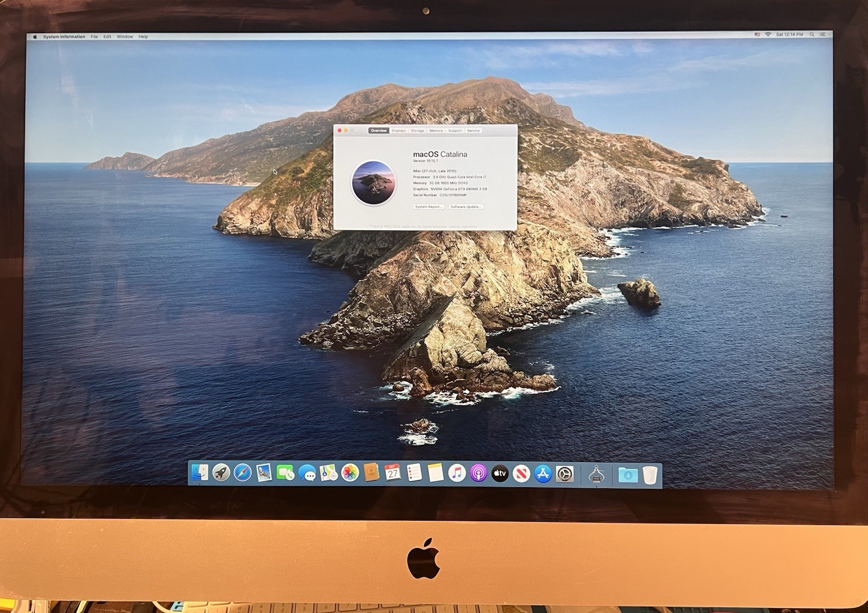
Task: Close the About This Mac window
Action: [x=340, y=130]
